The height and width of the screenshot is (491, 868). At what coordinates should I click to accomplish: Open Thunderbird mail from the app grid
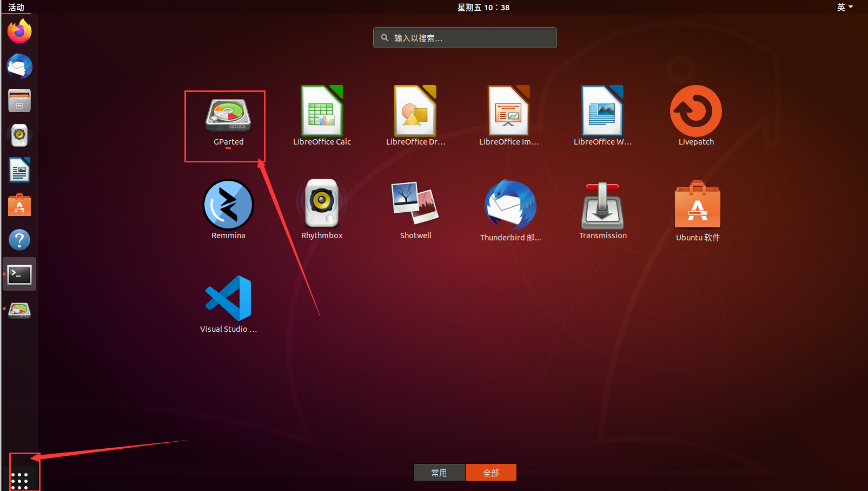click(x=510, y=211)
